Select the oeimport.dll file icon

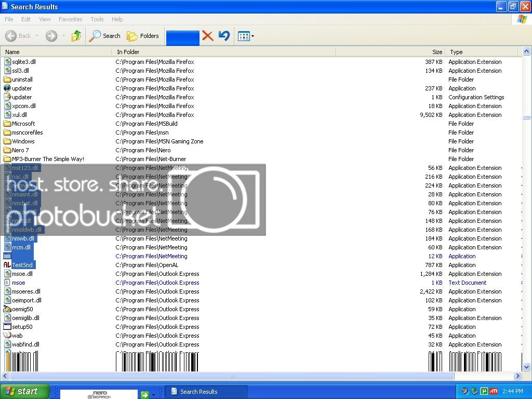7,300
